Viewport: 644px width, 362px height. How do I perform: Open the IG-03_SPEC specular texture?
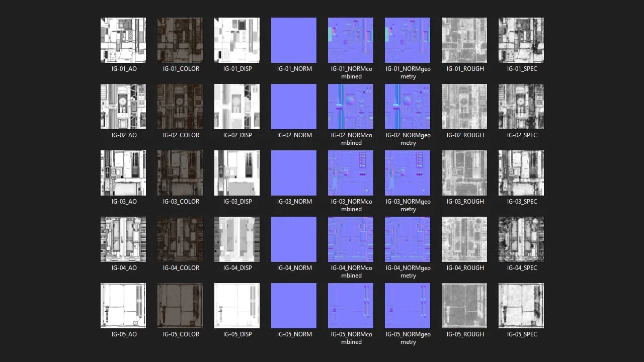(521, 173)
